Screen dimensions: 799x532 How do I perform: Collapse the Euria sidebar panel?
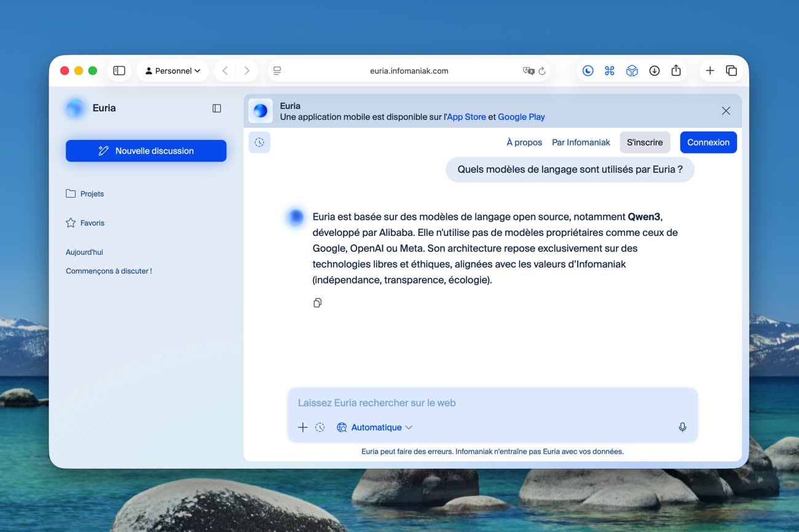[216, 108]
